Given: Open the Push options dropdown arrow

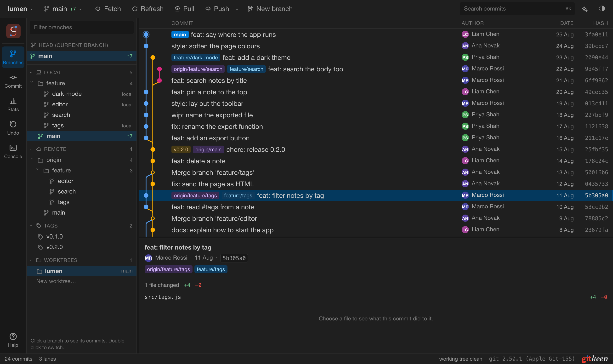Looking at the screenshot, I should point(237,9).
